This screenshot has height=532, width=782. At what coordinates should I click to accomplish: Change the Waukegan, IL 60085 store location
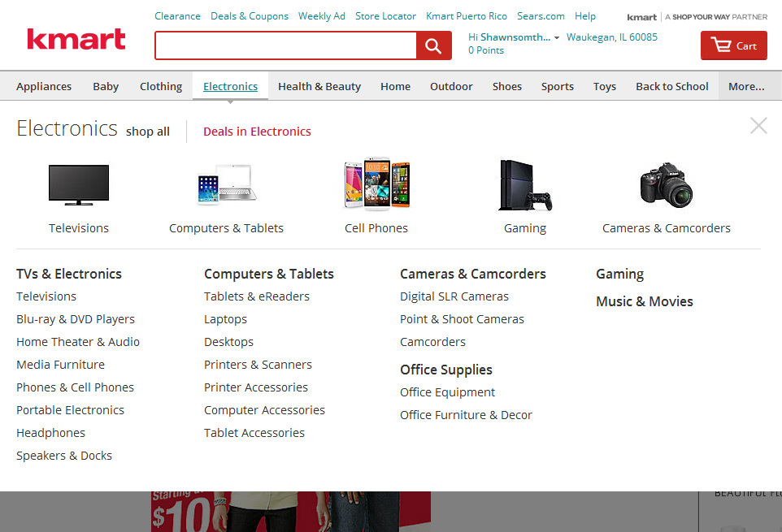[x=612, y=37]
